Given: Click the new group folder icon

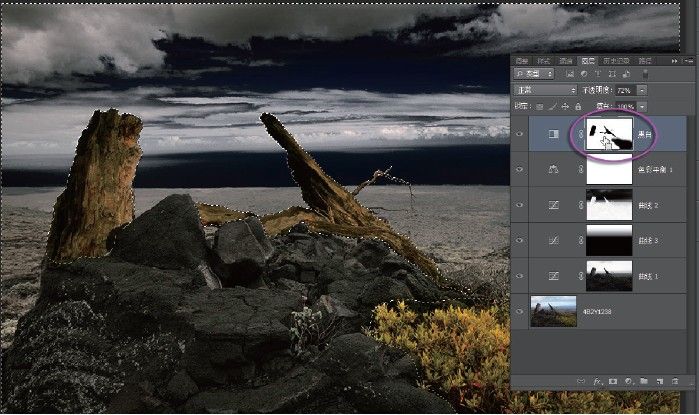Looking at the screenshot, I should pyautogui.click(x=642, y=382).
